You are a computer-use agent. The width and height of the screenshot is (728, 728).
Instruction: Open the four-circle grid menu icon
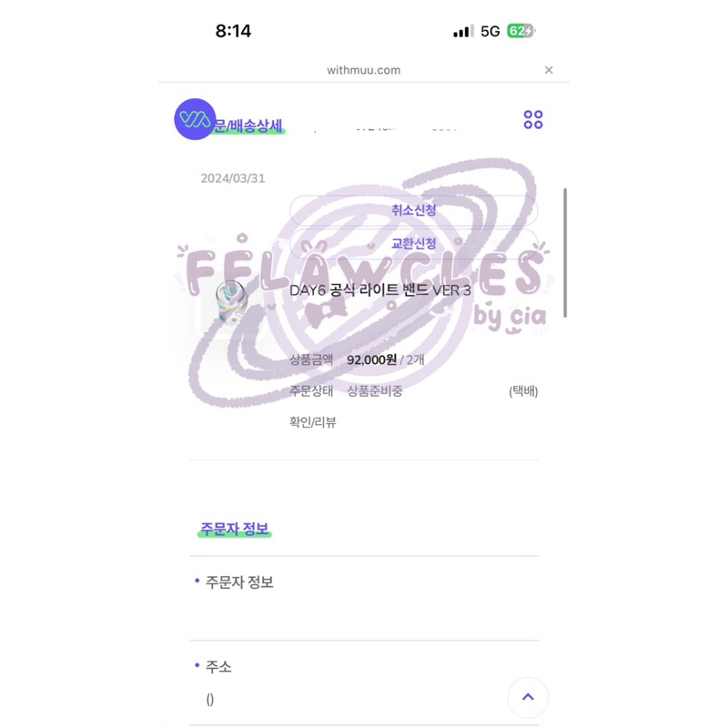point(533,119)
